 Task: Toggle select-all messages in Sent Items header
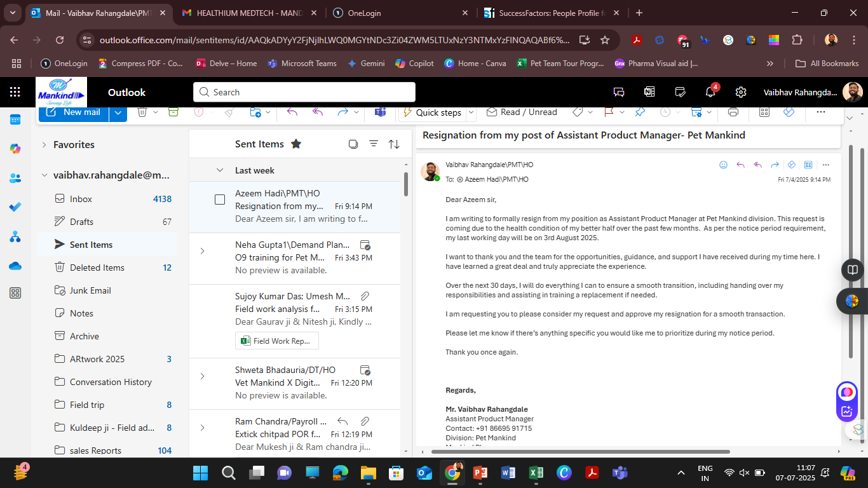point(353,144)
